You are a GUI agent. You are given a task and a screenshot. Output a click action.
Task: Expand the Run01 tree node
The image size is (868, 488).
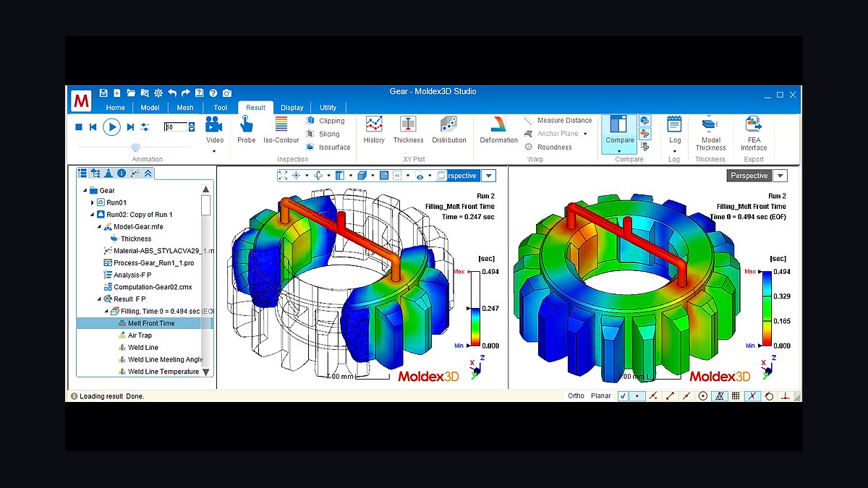(x=93, y=203)
